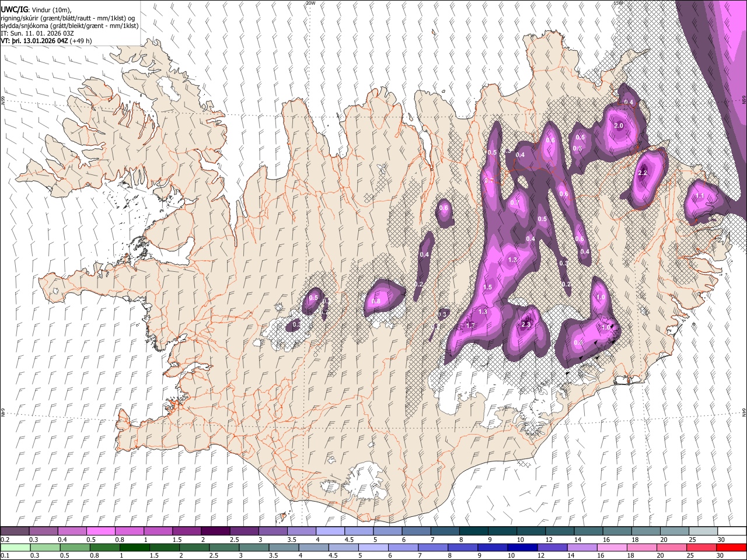
Task: Click the 2.2 snowfall value on the map
Action: pyautogui.click(x=643, y=173)
